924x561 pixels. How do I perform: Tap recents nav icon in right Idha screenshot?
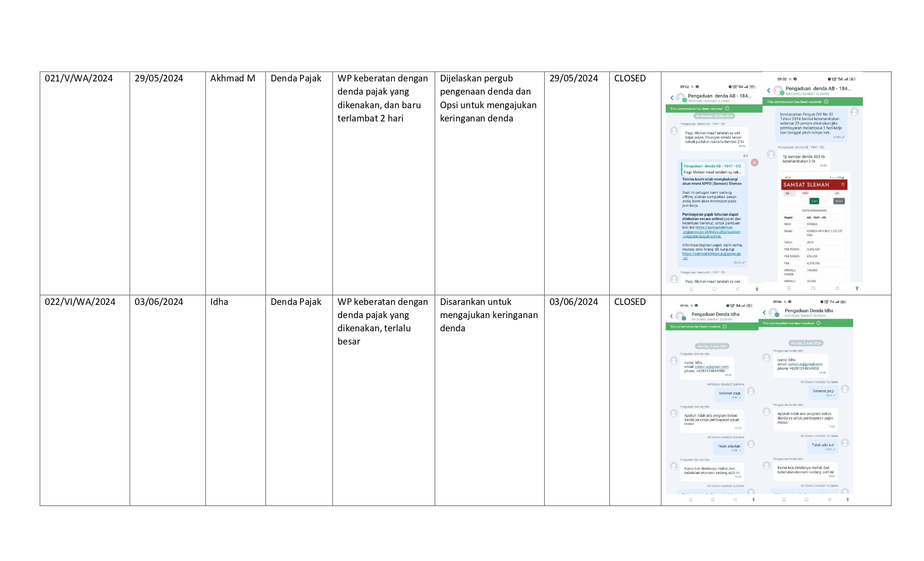(x=784, y=499)
